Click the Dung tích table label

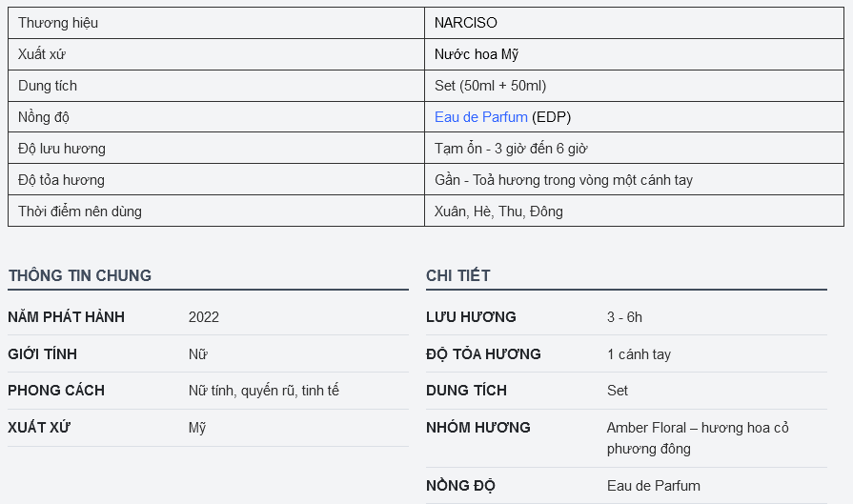[x=48, y=86]
